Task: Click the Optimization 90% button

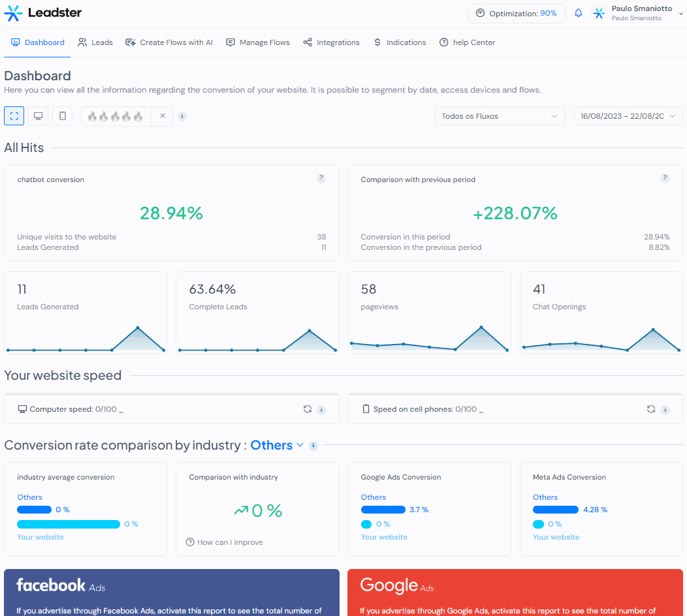Action: coord(517,13)
